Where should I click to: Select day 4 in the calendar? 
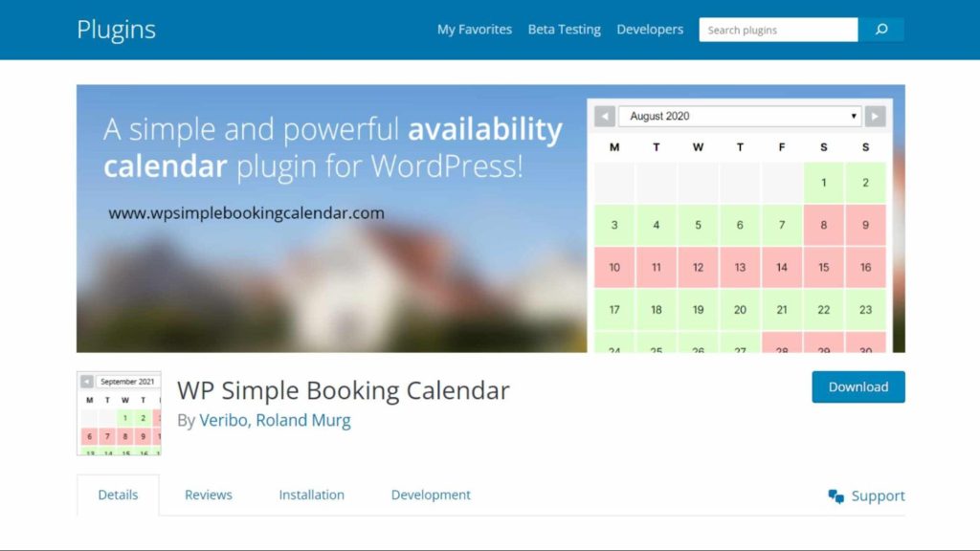(x=657, y=225)
